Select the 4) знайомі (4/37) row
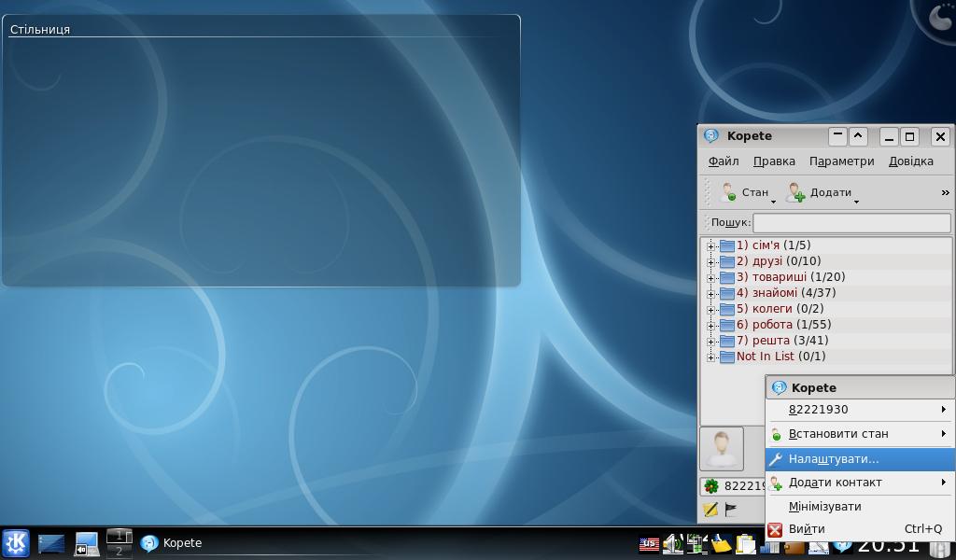Image resolution: width=956 pixels, height=560 pixels. pos(826,292)
